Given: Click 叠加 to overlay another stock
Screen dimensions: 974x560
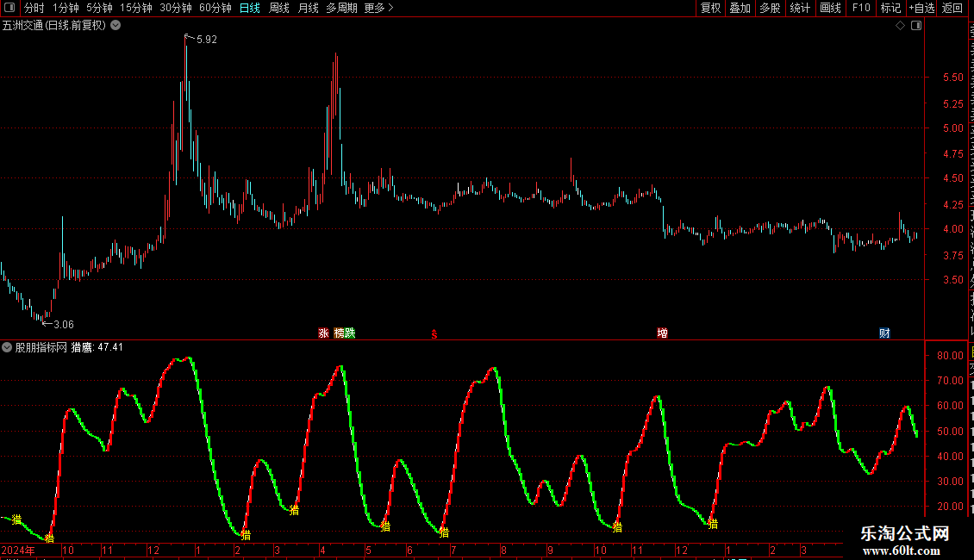Looking at the screenshot, I should [740, 8].
